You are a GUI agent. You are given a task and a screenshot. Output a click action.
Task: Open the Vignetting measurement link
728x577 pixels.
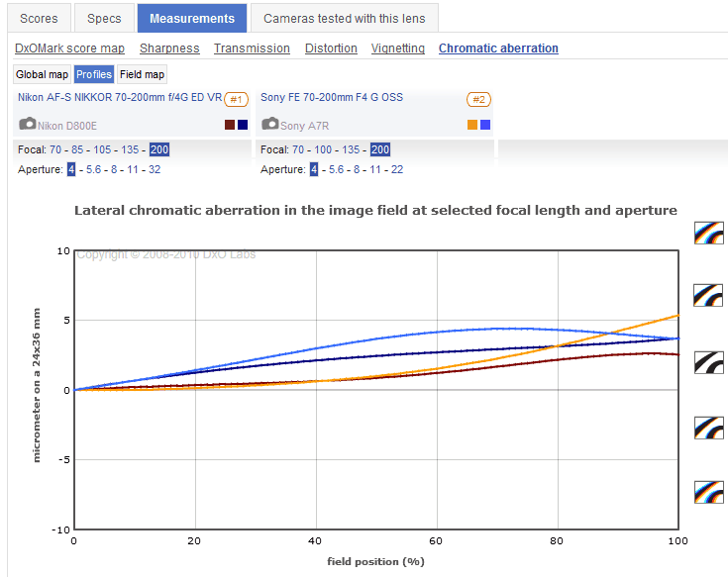[x=397, y=48]
